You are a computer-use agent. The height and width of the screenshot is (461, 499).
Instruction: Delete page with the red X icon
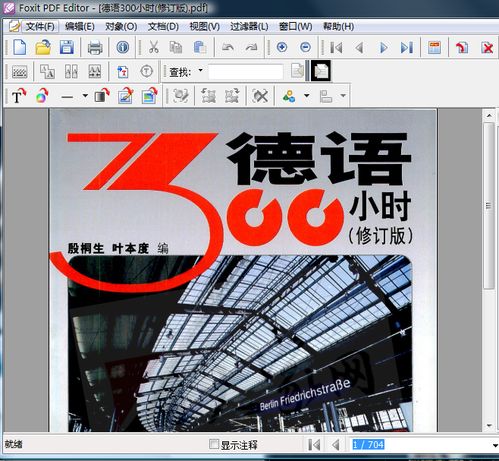(x=487, y=48)
